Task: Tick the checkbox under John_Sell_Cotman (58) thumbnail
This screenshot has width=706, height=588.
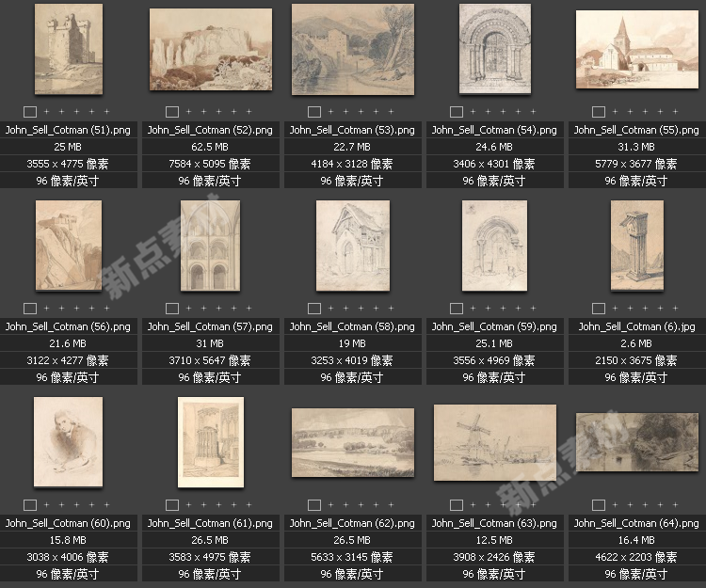Action: pos(314,309)
